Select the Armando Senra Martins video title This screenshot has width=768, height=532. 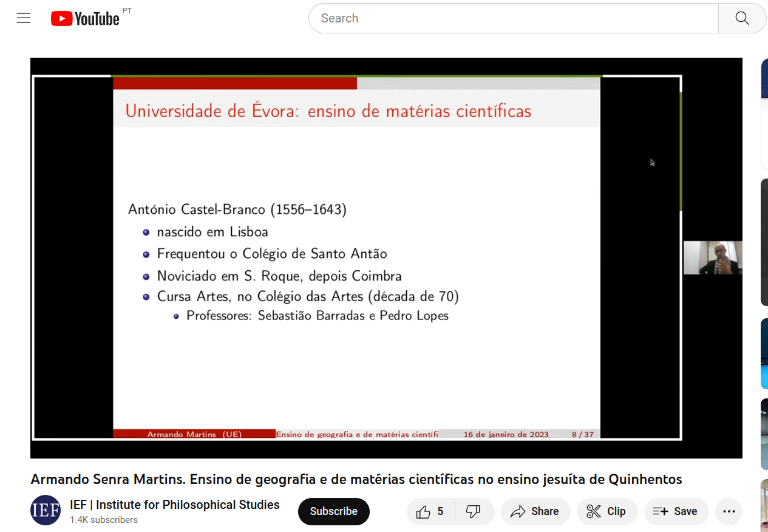tap(356, 479)
